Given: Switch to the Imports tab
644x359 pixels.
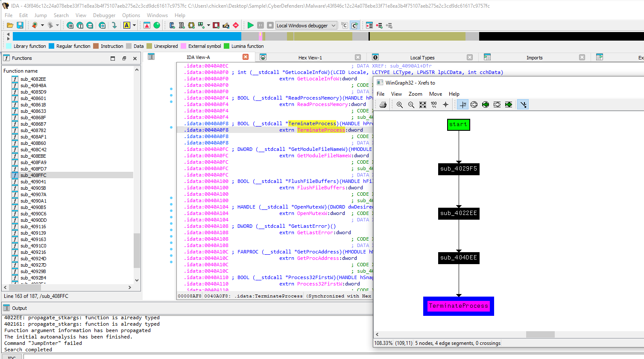Looking at the screenshot, I should pos(534,58).
